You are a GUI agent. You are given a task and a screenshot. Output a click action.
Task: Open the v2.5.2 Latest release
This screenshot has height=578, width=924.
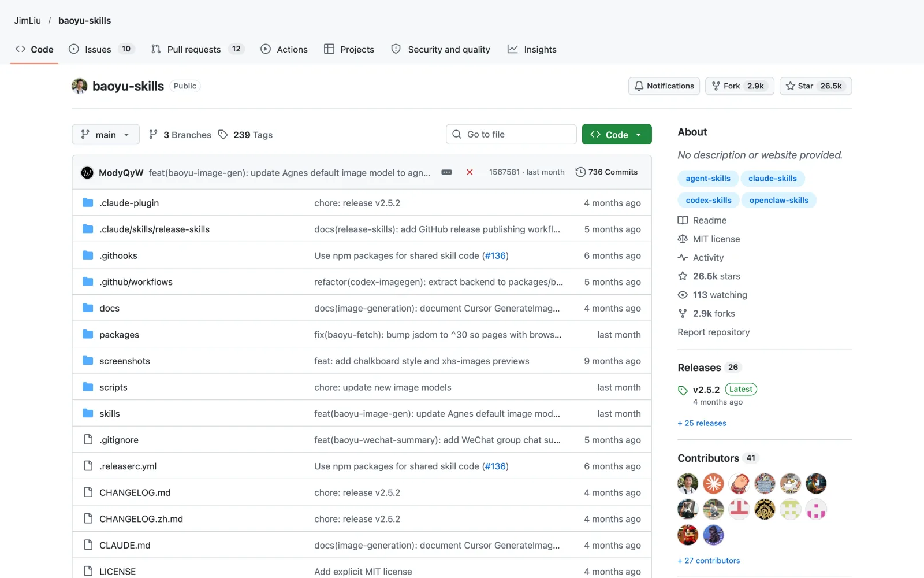tap(718, 390)
